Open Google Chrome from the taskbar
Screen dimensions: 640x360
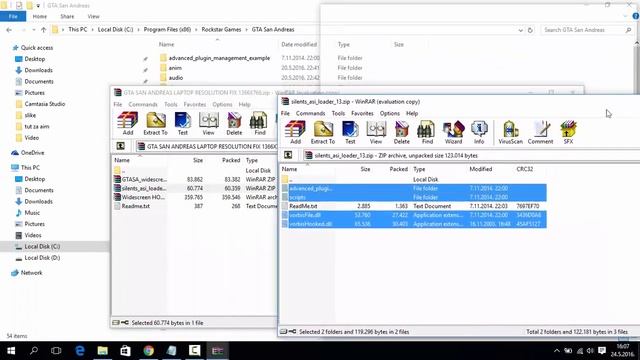(x=149, y=351)
